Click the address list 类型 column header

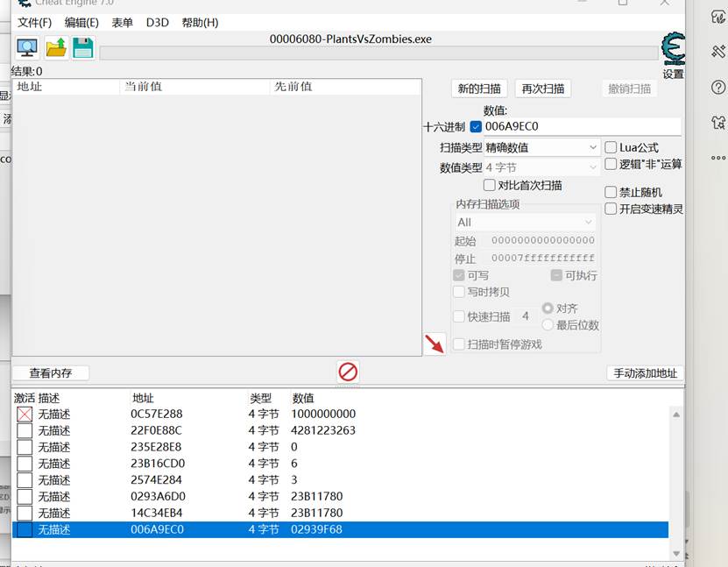click(260, 398)
